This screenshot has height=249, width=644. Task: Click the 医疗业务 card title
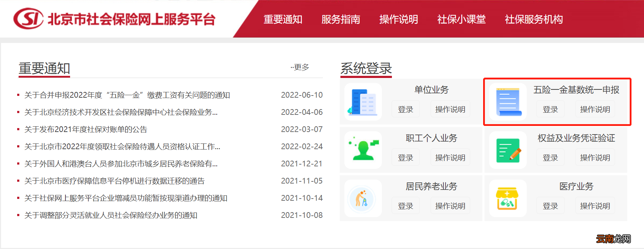pyautogui.click(x=576, y=186)
